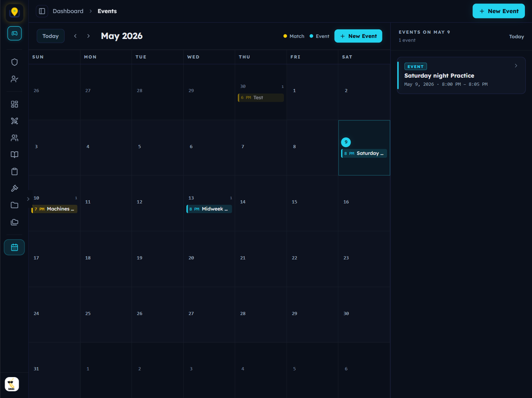Open the 7 PM Machines match entry
Image resolution: width=532 pixels, height=398 pixels.
pos(54,209)
